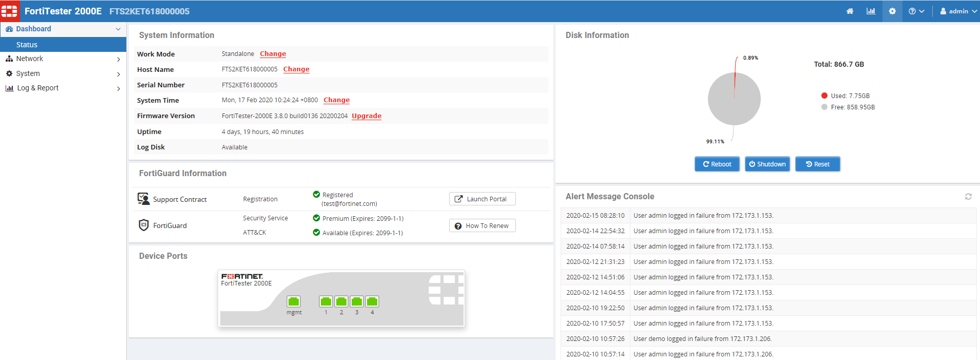Click port 1 on device diagram
The height and width of the screenshot is (360, 980).
pos(326,301)
